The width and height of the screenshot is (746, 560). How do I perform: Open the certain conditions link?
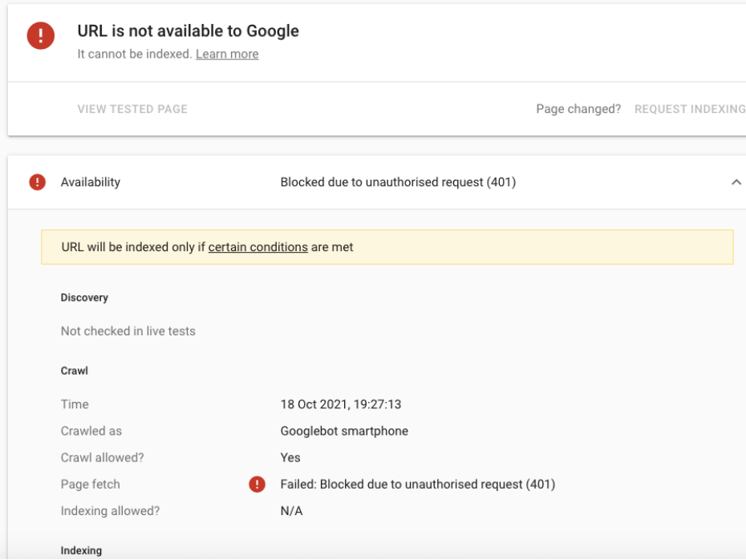coord(257,247)
